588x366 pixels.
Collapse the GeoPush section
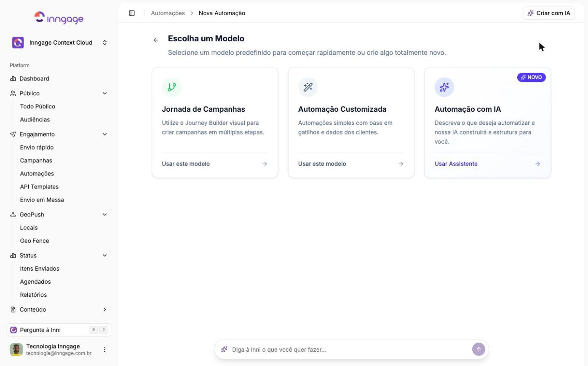(105, 214)
